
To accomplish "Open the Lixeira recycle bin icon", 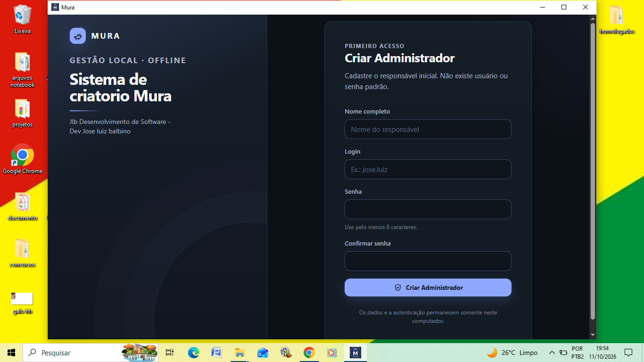I will pyautogui.click(x=23, y=19).
